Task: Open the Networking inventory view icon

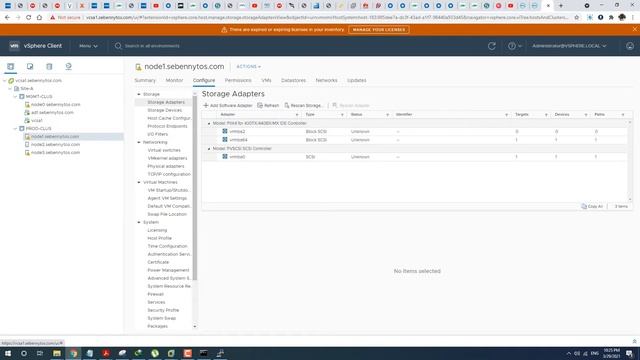Action: click(69, 67)
